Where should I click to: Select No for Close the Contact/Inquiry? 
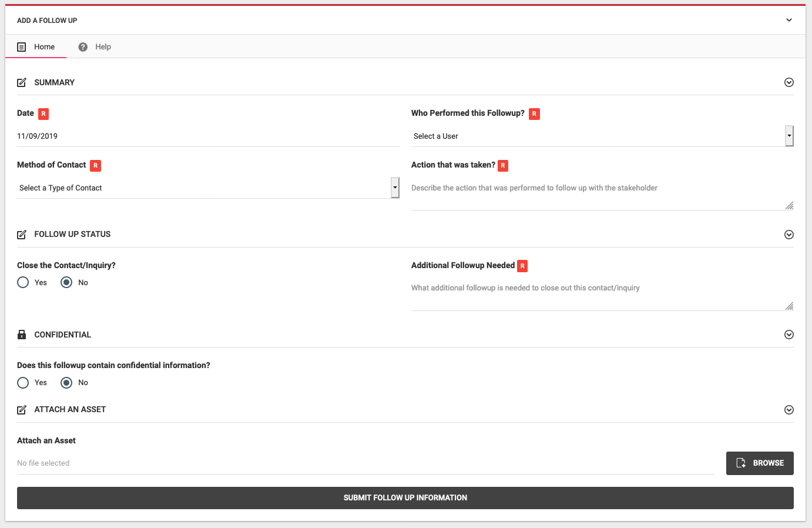(x=66, y=283)
